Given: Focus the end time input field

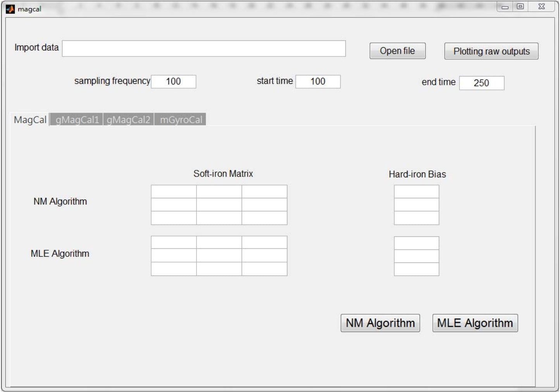Looking at the screenshot, I should (481, 83).
